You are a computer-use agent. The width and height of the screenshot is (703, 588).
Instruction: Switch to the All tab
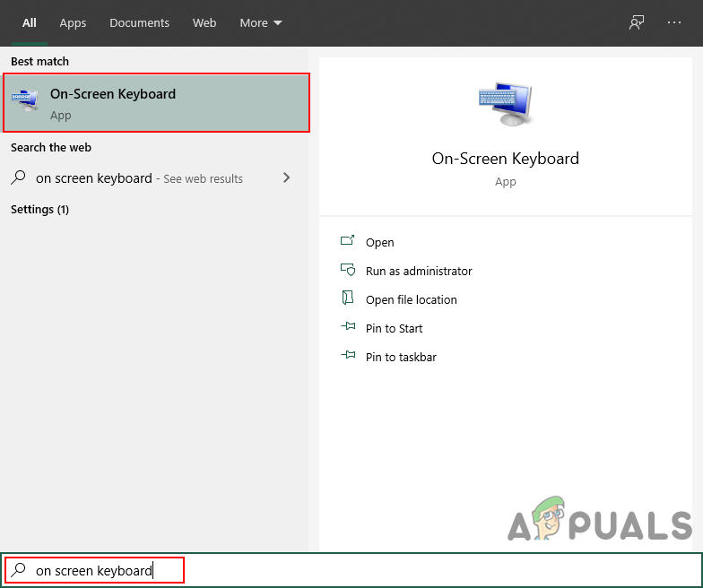[29, 23]
